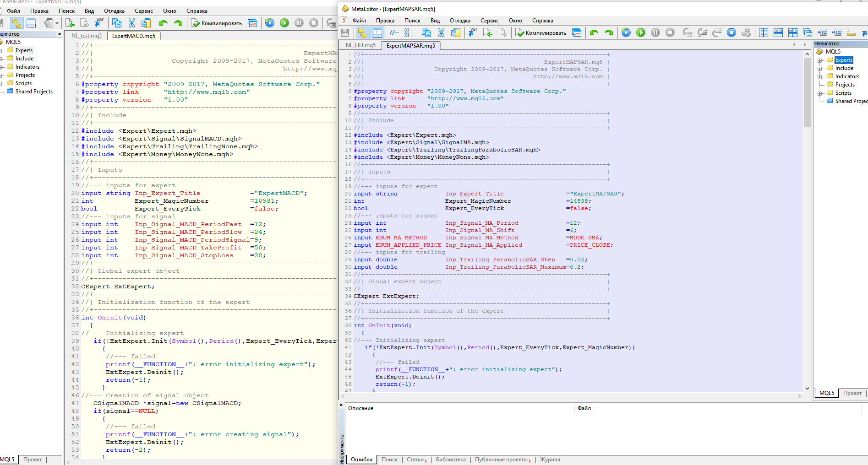Expand Experts node in right Navigator tree
Screen dimensions: 868x465
pos(820,60)
